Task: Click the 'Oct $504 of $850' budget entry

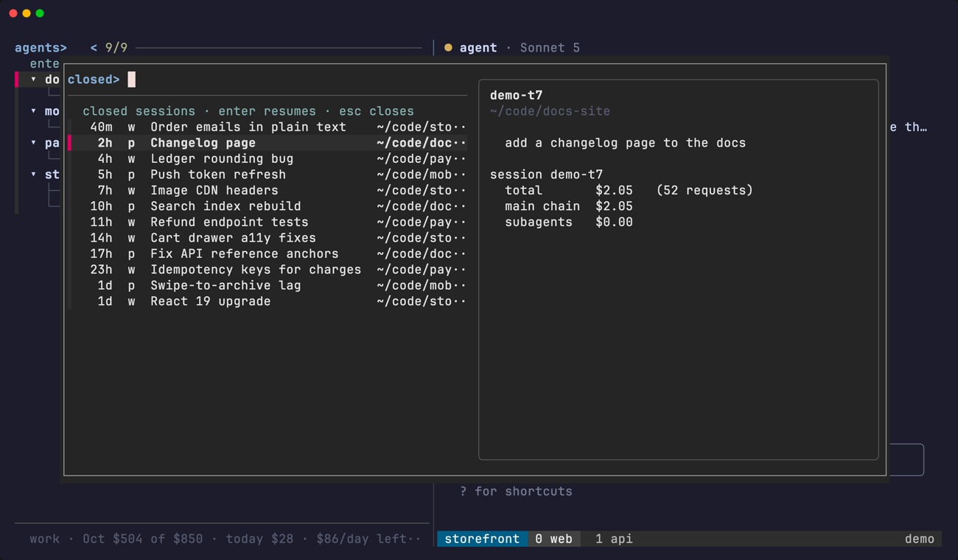Action: click(x=142, y=539)
